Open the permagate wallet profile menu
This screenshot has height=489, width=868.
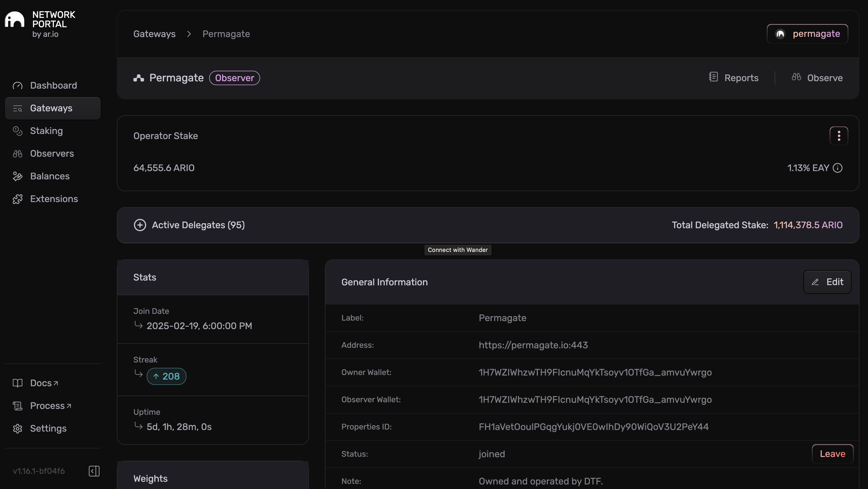click(x=807, y=34)
